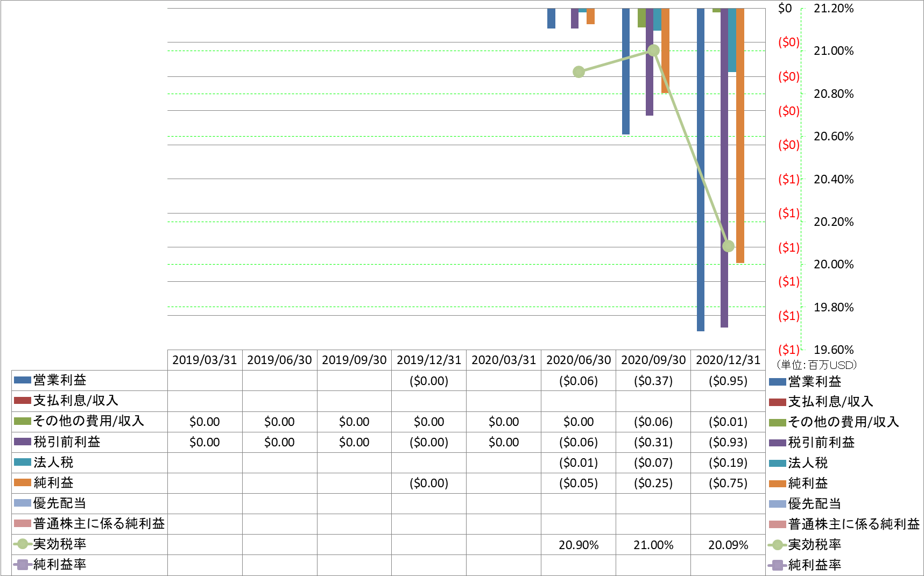Click the 営業利益 row label in left table
The width and height of the screenshot is (924, 576).
coord(60,380)
